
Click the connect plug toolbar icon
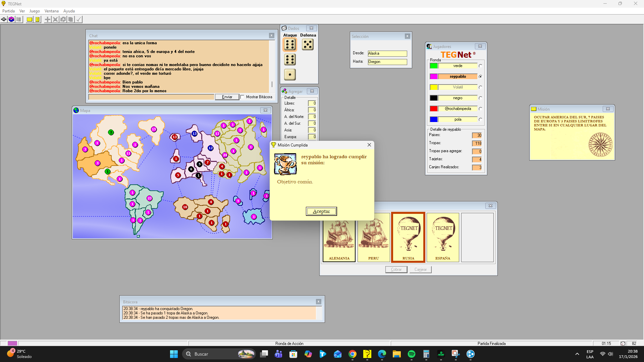(4, 19)
